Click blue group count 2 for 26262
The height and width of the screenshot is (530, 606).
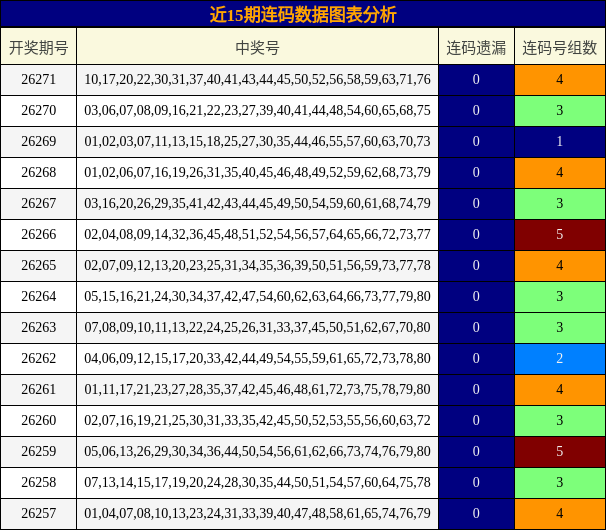560,358
